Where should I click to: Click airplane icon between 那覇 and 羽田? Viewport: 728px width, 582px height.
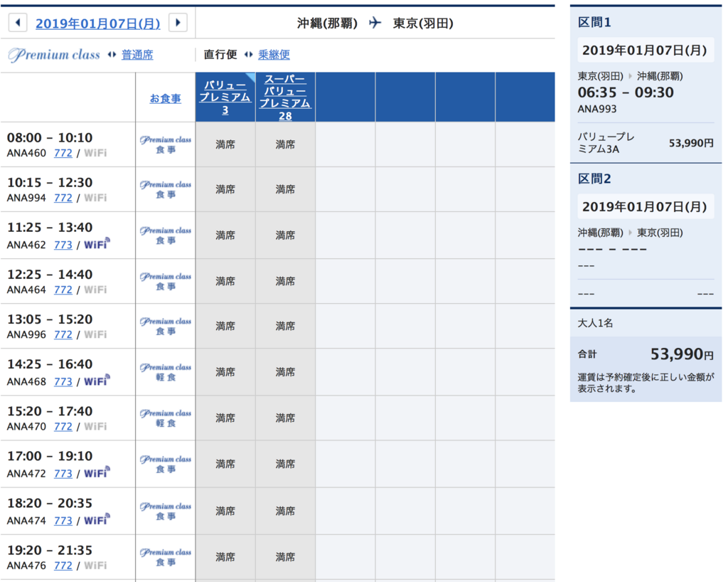point(375,23)
